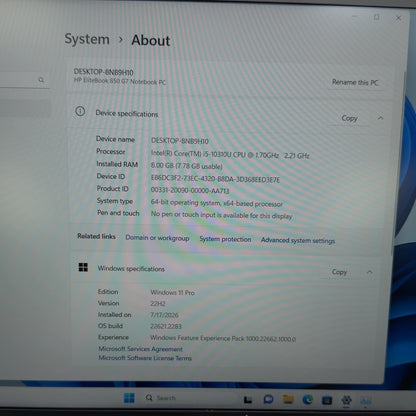Launch Microsoft Edge from the taskbar

307,399
